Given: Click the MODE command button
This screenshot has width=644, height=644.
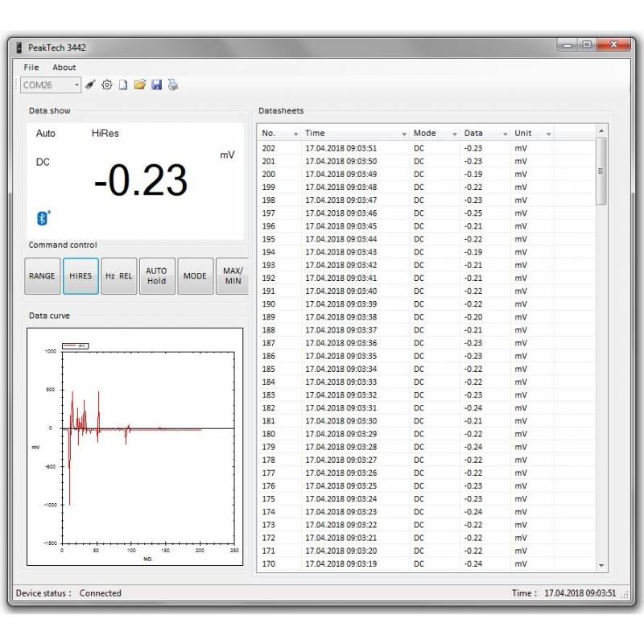Looking at the screenshot, I should (195, 276).
